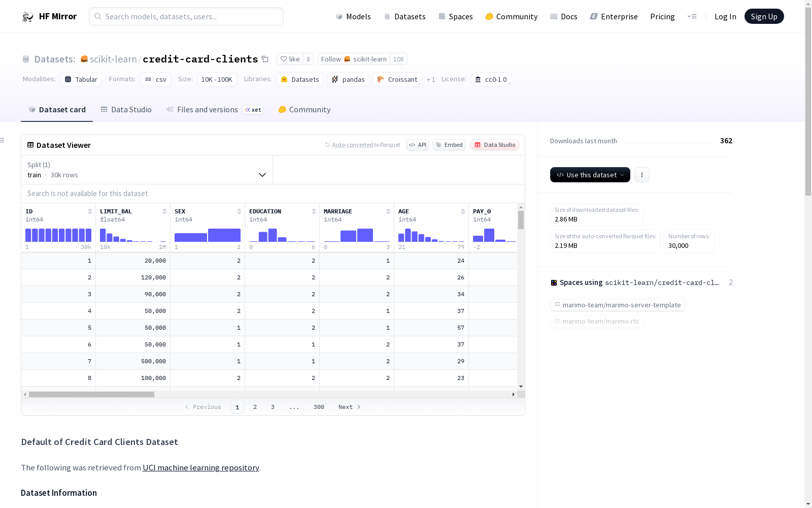Click the Sign Up button
Screen dimensions: 812x508
coord(764,16)
